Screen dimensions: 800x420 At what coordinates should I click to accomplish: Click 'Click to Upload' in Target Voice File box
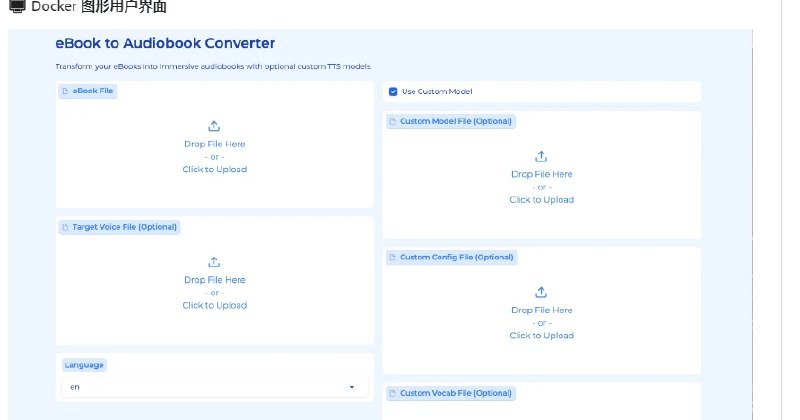pyautogui.click(x=214, y=305)
